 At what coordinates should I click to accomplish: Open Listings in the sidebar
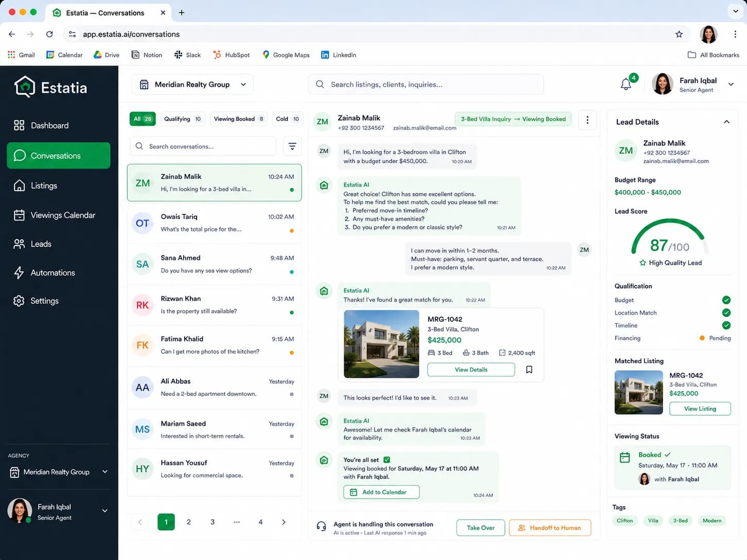click(59, 186)
